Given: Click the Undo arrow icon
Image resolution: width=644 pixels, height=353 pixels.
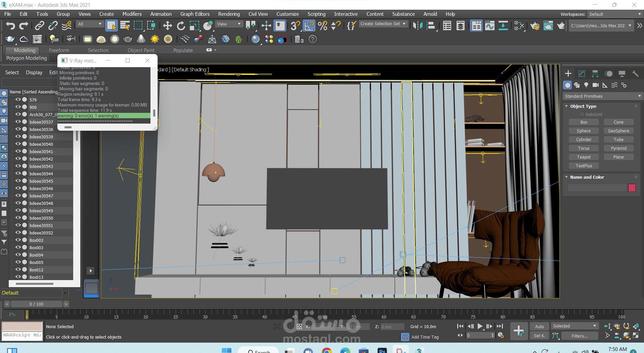Looking at the screenshot, I should pyautogui.click(x=10, y=26).
